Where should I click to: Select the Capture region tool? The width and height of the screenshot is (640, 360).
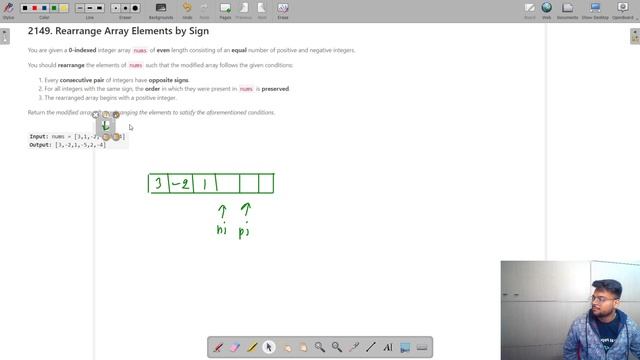tap(405, 347)
